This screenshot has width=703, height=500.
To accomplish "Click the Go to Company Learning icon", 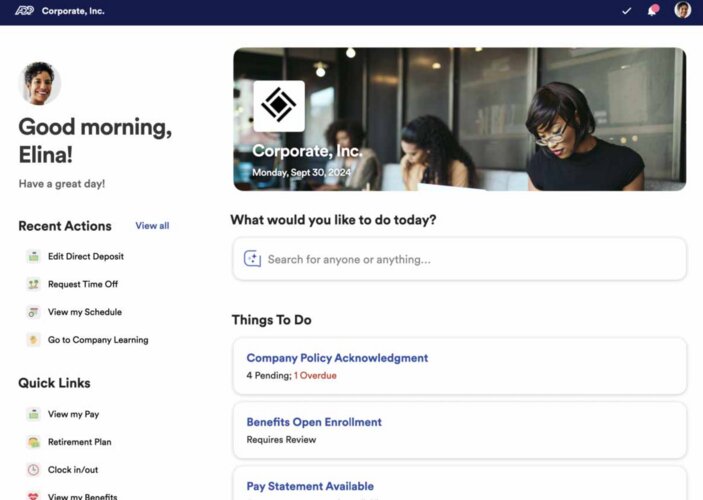I will tap(33, 341).
